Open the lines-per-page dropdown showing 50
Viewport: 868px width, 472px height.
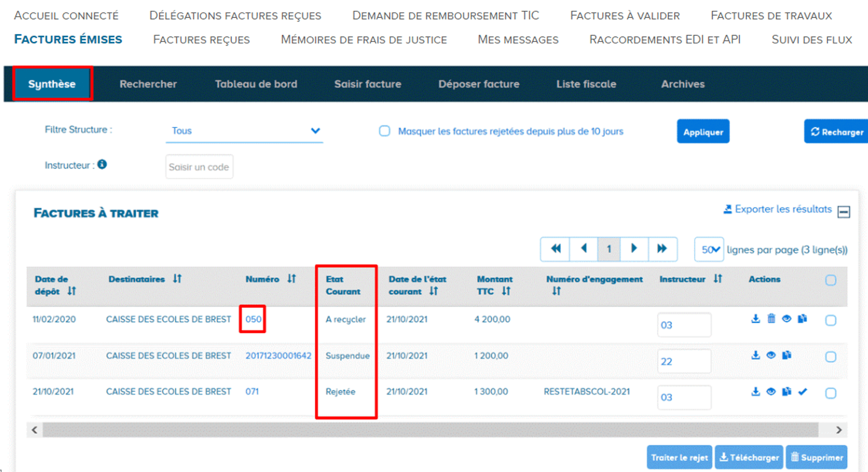coord(709,250)
